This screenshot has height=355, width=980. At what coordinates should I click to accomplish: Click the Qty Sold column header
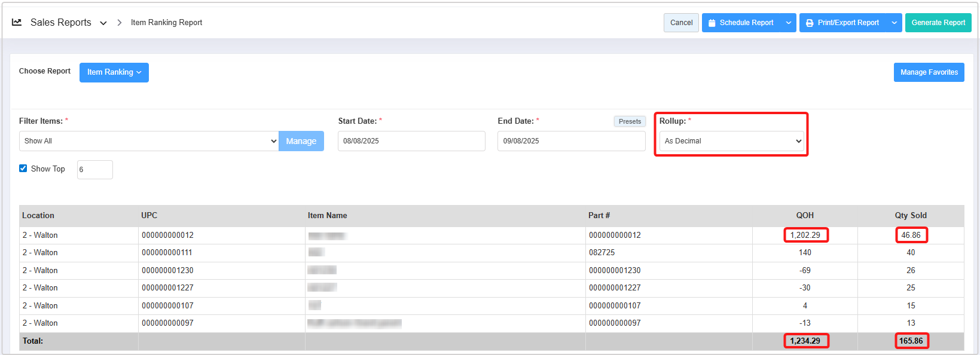tap(910, 216)
